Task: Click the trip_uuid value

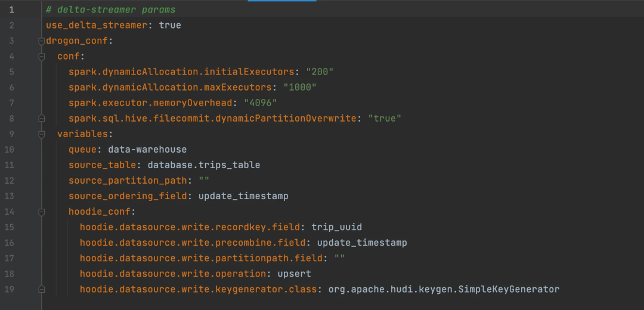Action: point(337,227)
